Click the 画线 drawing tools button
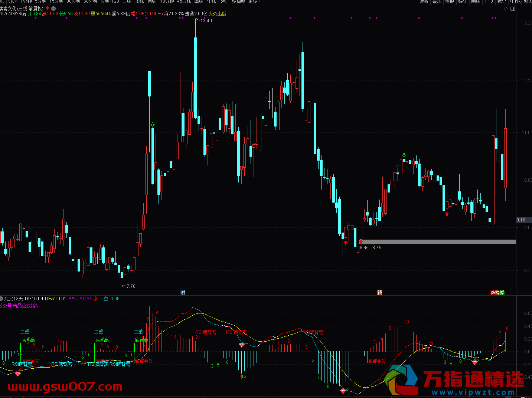 (x=476, y=1)
